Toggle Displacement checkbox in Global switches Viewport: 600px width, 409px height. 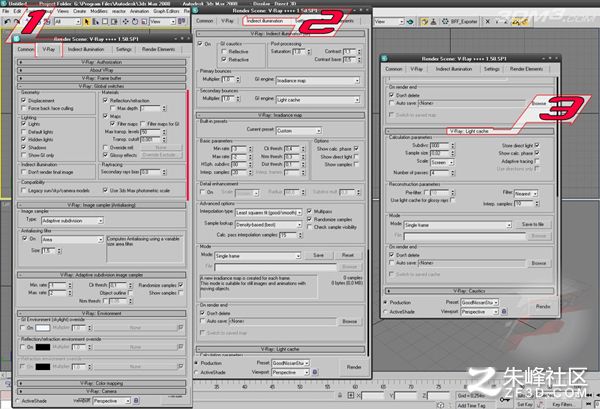[x=24, y=100]
